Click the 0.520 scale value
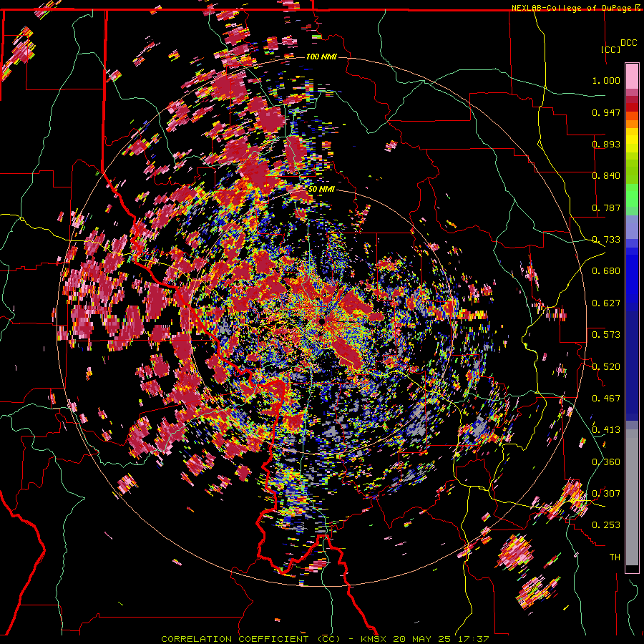The height and width of the screenshot is (644, 644). [x=606, y=367]
